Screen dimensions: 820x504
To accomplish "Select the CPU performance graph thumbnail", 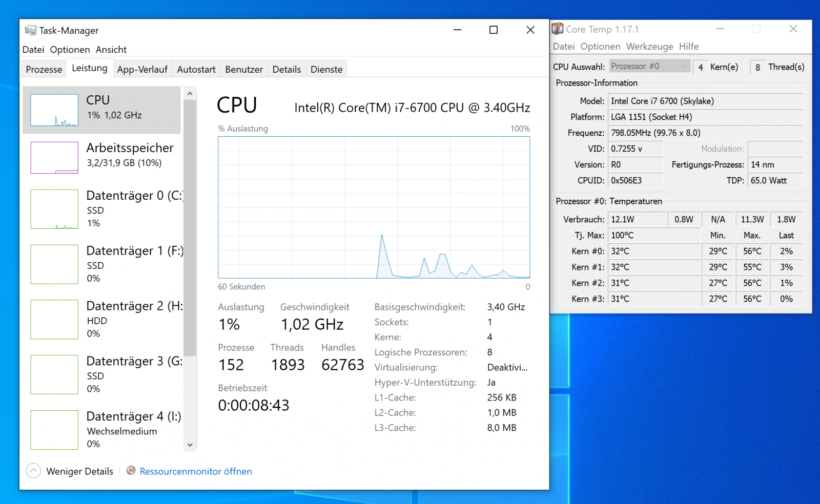I will [54, 110].
